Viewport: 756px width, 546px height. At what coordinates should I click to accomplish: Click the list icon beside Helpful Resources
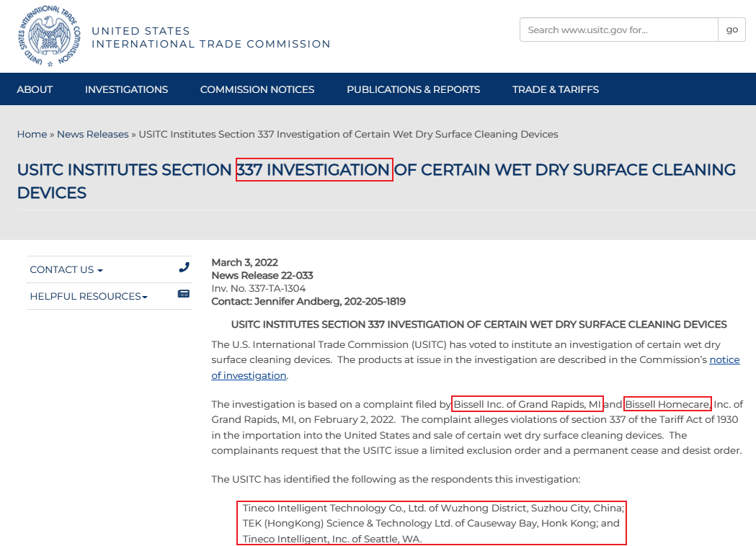click(x=184, y=294)
